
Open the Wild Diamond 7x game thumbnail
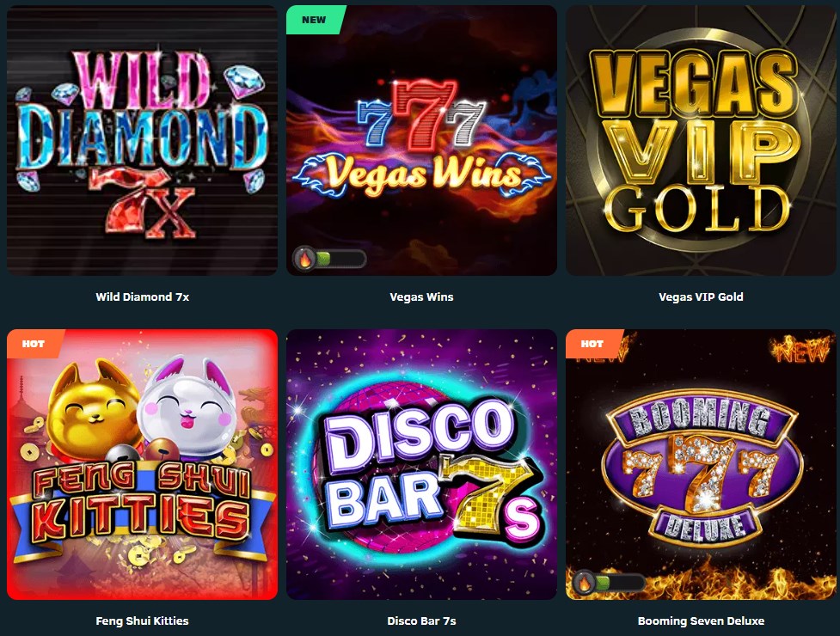[142, 141]
